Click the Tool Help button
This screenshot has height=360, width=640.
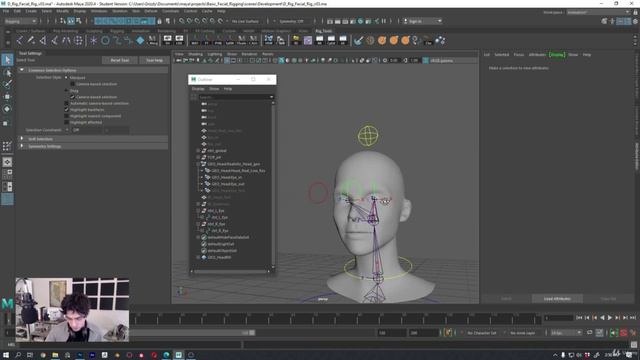[x=154, y=60]
